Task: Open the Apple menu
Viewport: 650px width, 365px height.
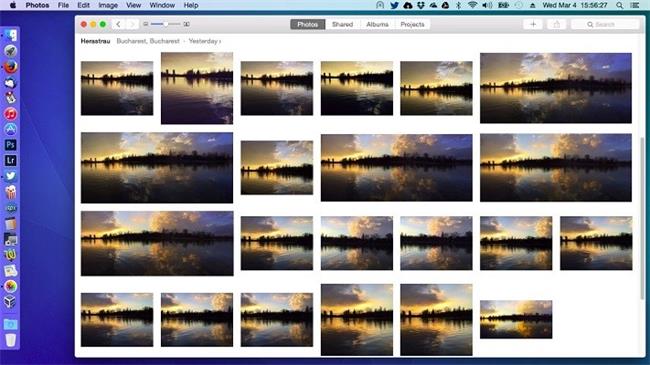Action: click(12, 5)
